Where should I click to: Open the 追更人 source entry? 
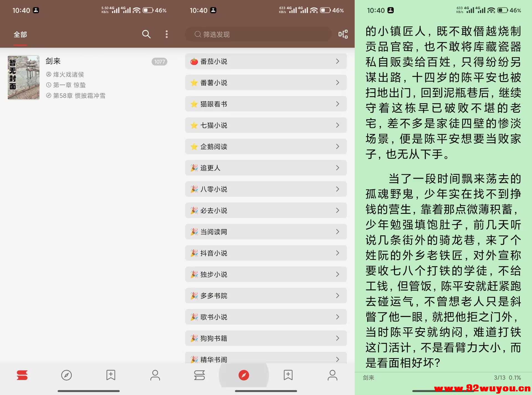pyautogui.click(x=265, y=168)
